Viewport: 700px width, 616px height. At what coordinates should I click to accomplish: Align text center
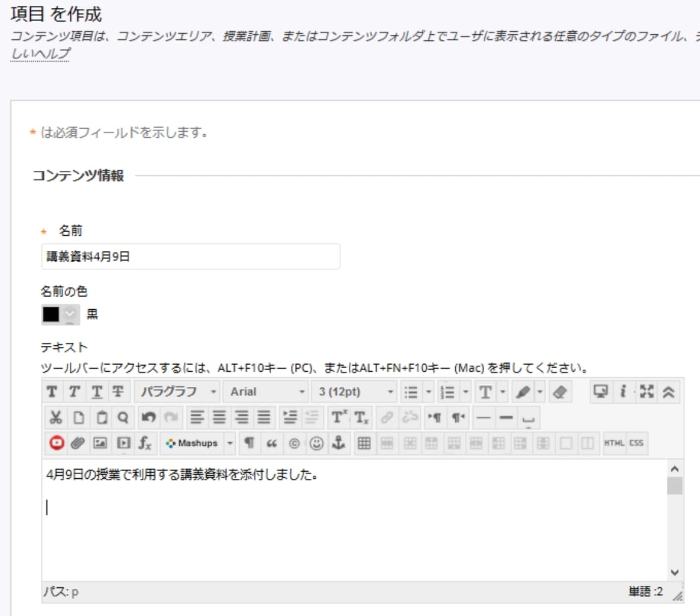(x=219, y=417)
